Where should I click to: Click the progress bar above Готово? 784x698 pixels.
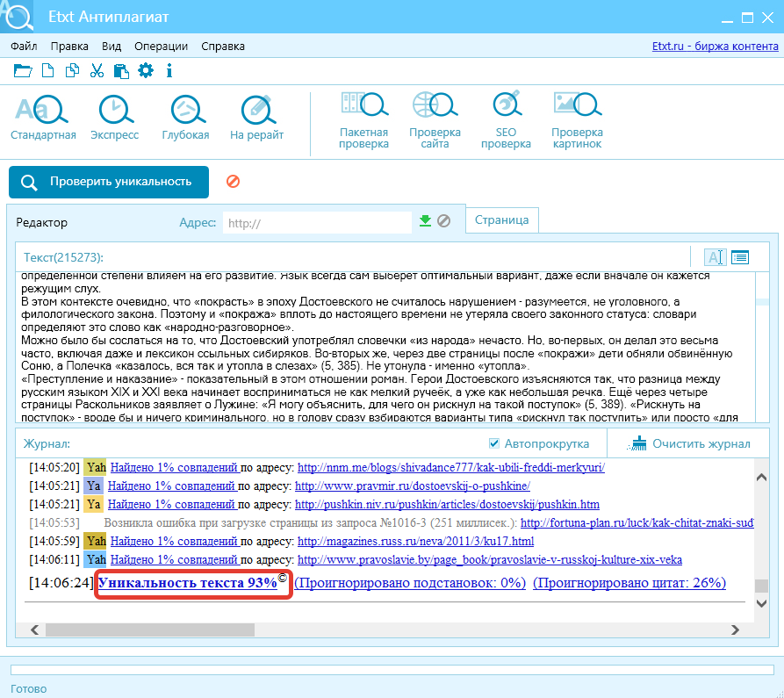coord(392,670)
